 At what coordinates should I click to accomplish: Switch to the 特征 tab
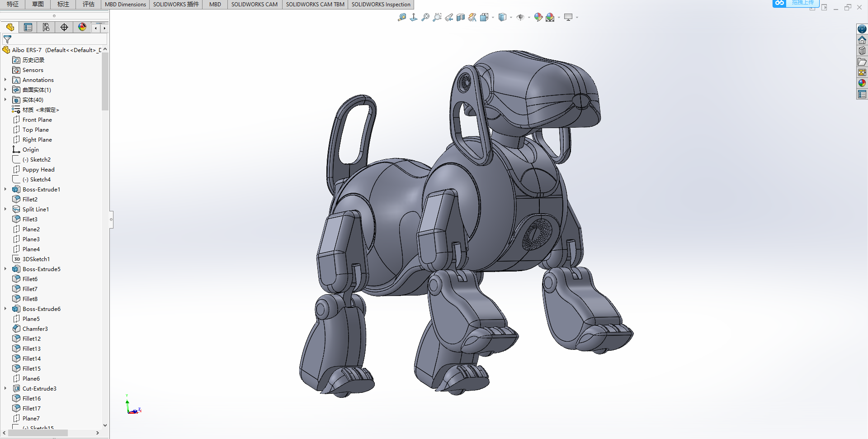tap(13, 5)
